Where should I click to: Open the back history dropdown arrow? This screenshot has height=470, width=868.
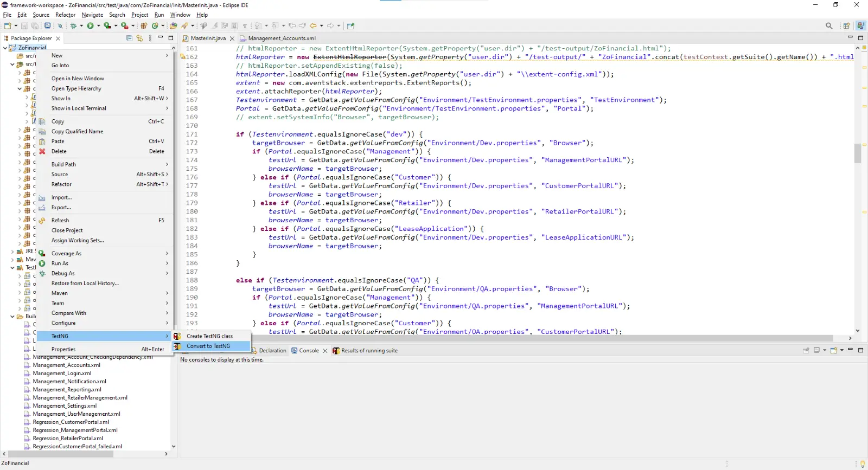[321, 25]
